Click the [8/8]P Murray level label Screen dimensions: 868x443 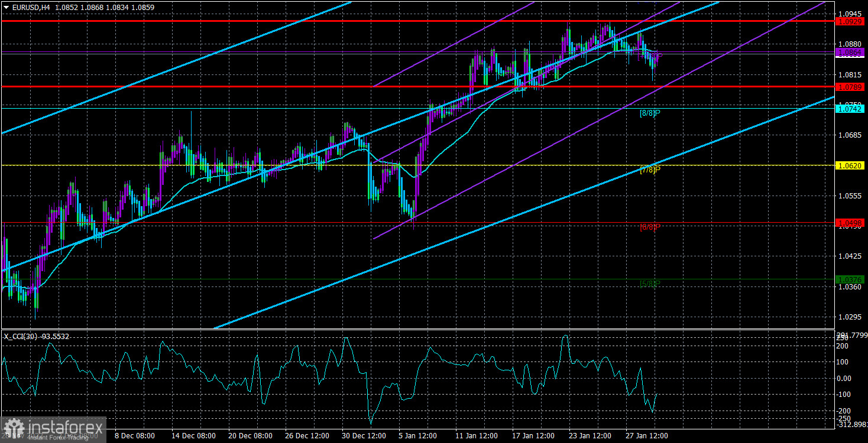tap(650, 113)
